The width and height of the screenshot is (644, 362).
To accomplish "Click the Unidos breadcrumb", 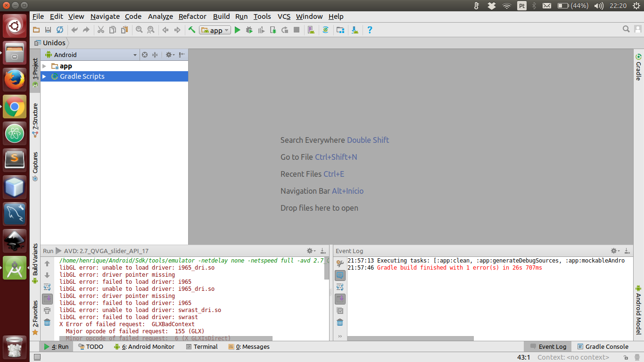I will [x=50, y=42].
